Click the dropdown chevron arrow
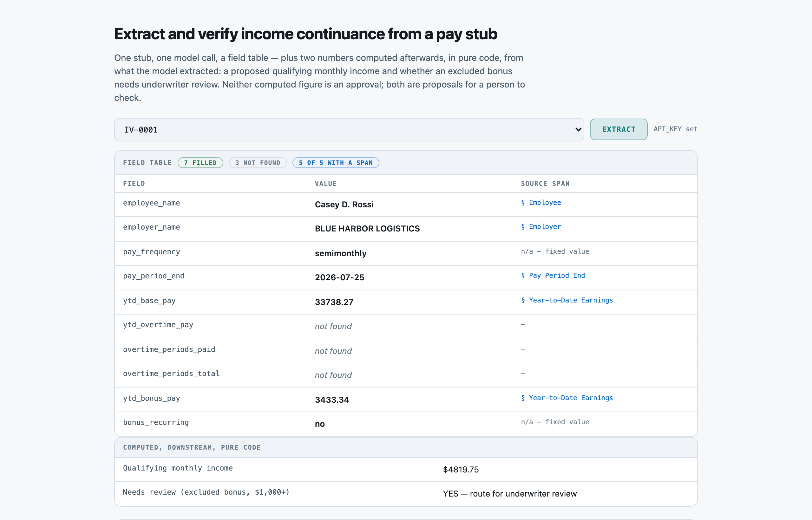The image size is (812, 520). 578,130
